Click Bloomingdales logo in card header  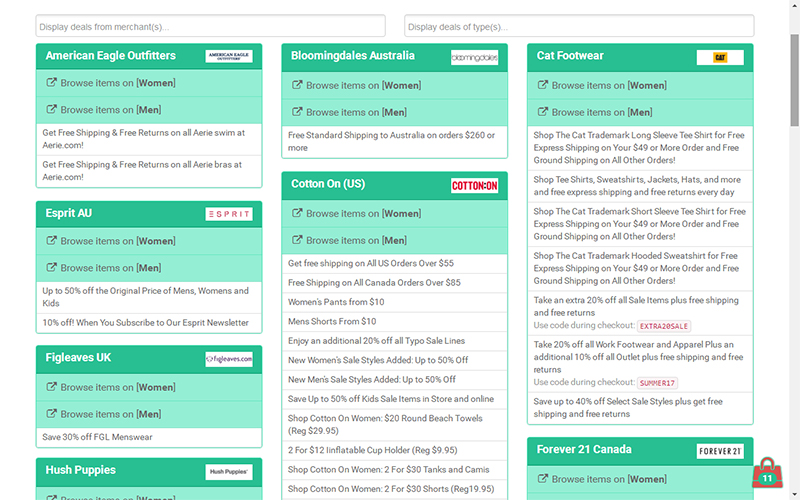coord(474,58)
